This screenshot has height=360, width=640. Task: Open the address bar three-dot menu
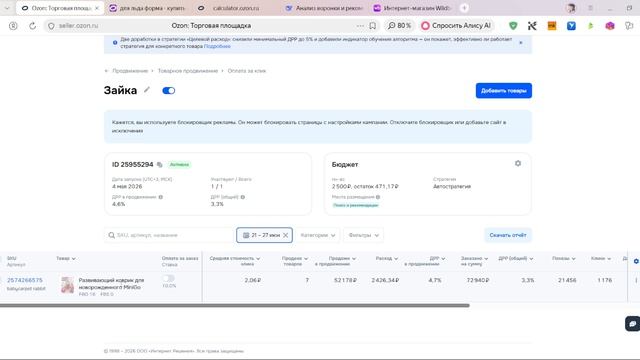click(360, 26)
